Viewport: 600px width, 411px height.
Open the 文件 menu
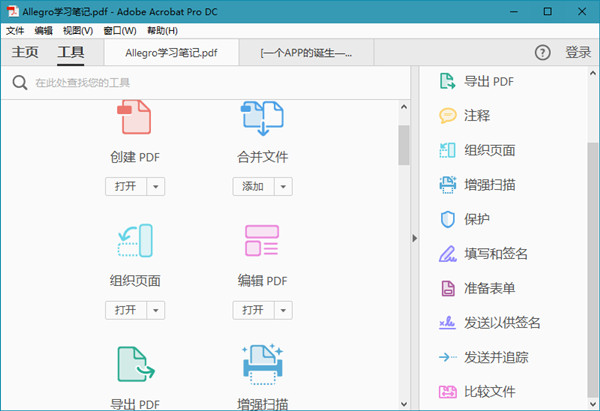(15, 31)
